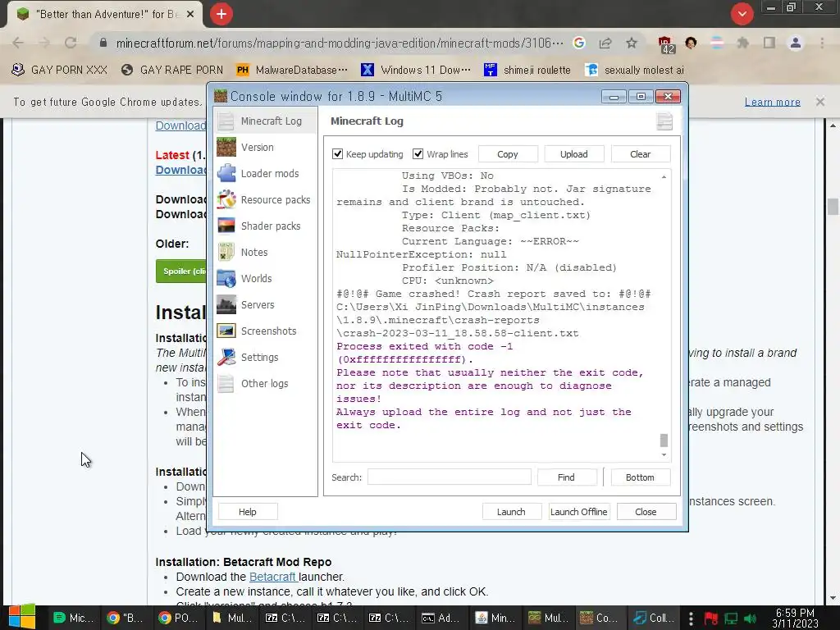Image resolution: width=840 pixels, height=630 pixels.
Task: Click the log scroll-up arrow
Action: point(664,177)
